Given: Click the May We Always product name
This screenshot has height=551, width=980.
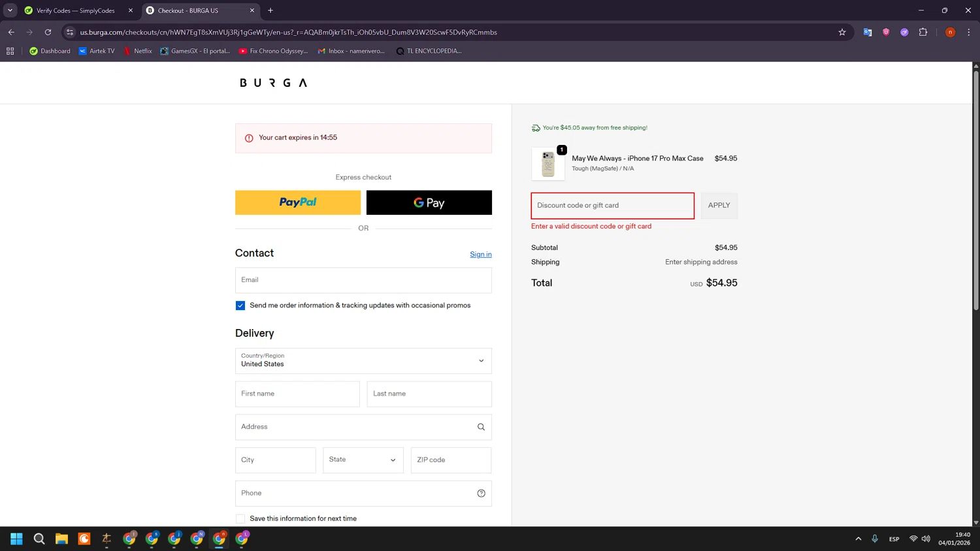Looking at the screenshot, I should click(x=638, y=159).
